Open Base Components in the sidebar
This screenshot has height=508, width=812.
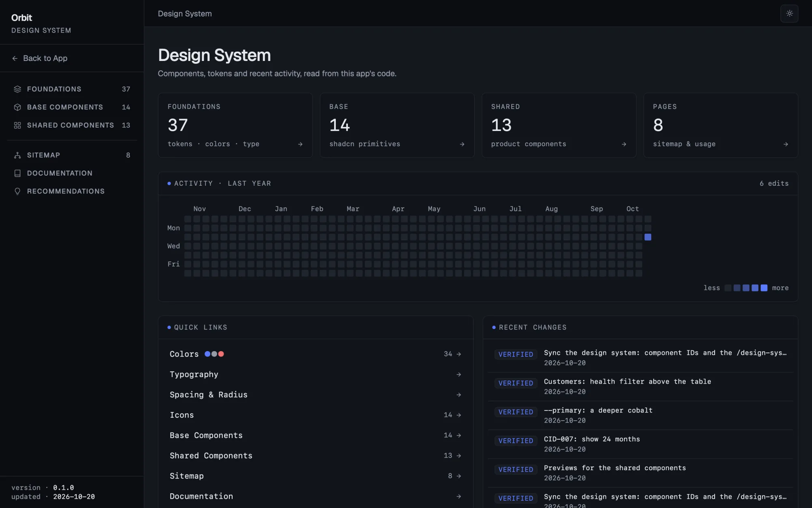[72, 107]
